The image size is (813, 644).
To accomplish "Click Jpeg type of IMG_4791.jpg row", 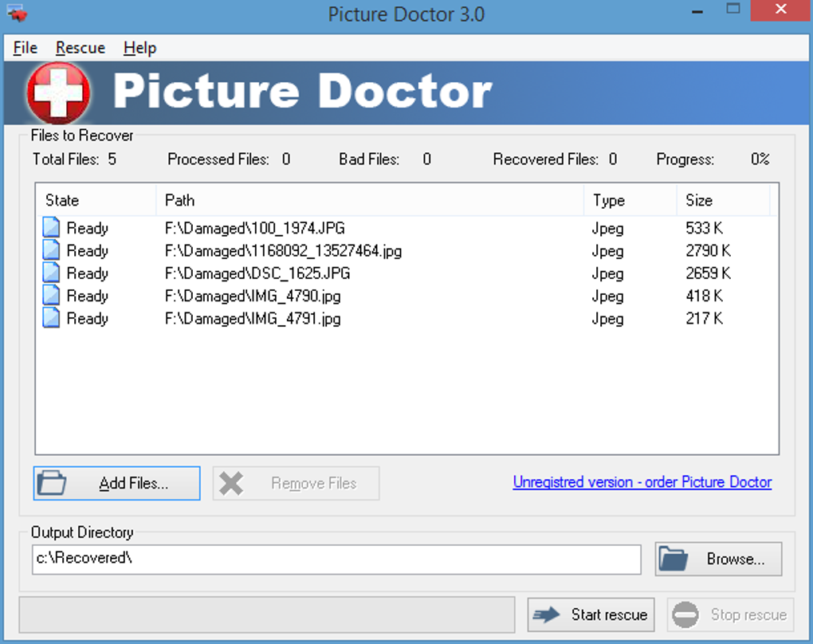I will [607, 318].
